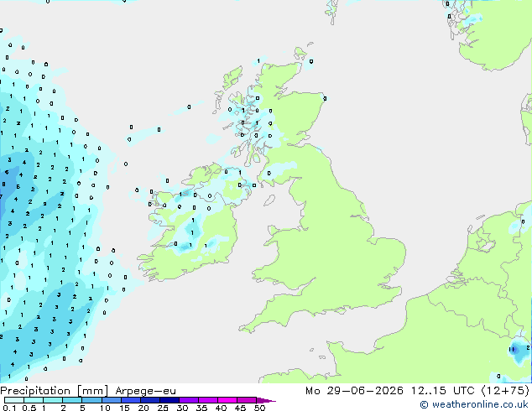Click the legend swatch between 0.5 and 1
This screenshot has width=532, height=411.
coord(34,400)
